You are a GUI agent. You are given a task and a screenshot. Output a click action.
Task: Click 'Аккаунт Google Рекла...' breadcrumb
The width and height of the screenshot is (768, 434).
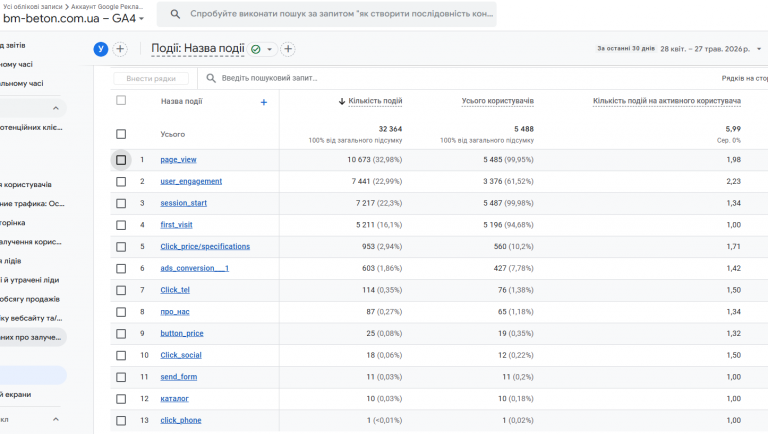tap(107, 7)
